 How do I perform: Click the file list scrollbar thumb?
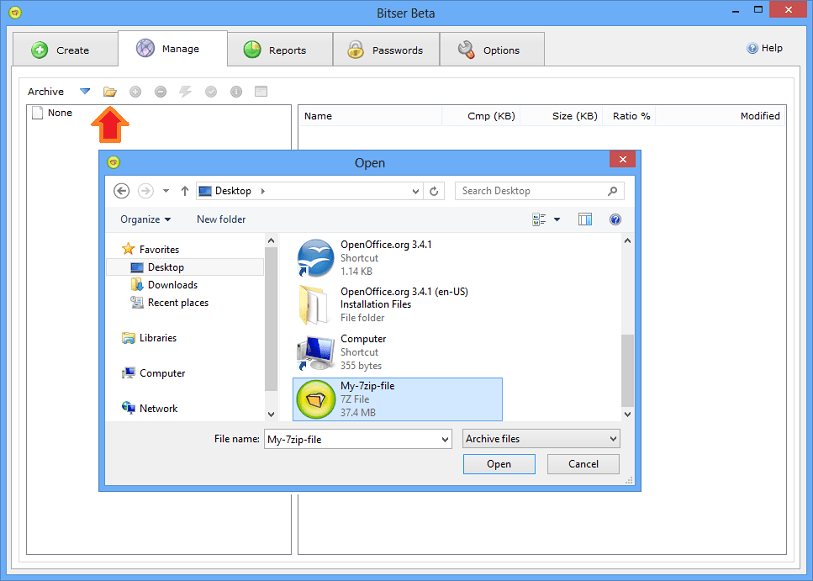(x=627, y=371)
